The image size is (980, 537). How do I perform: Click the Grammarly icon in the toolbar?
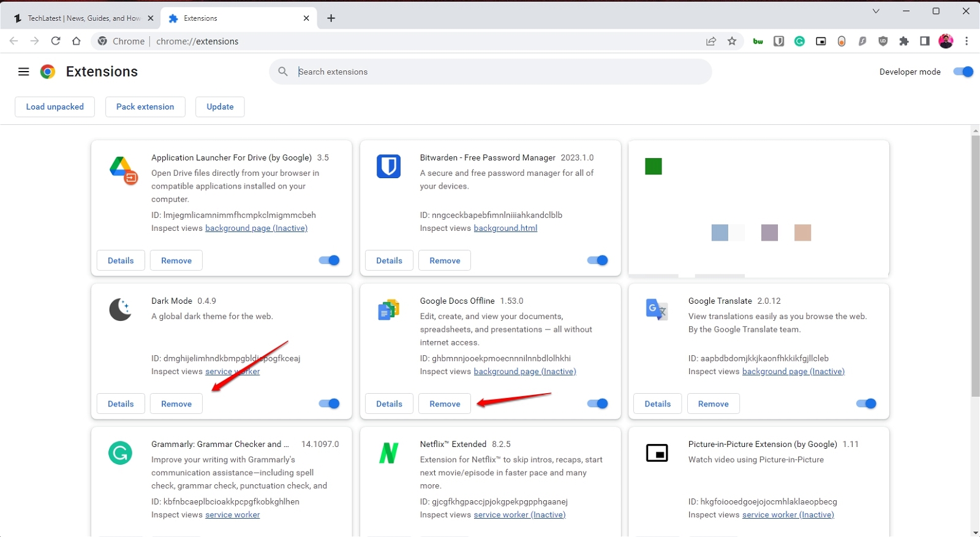tap(799, 42)
